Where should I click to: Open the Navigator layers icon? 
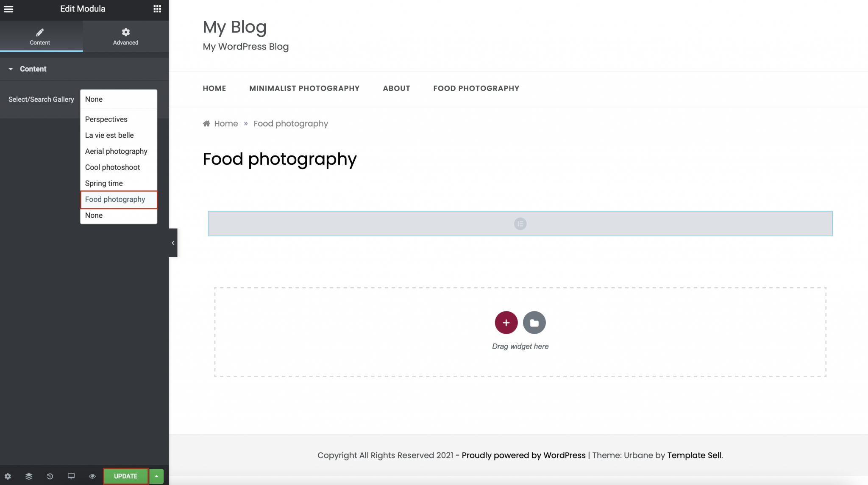29,476
